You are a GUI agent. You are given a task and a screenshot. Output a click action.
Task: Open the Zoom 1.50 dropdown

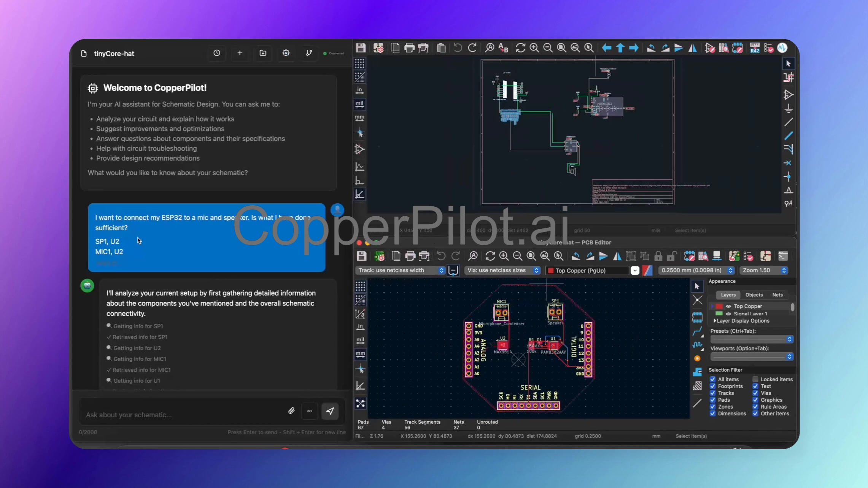(x=764, y=270)
